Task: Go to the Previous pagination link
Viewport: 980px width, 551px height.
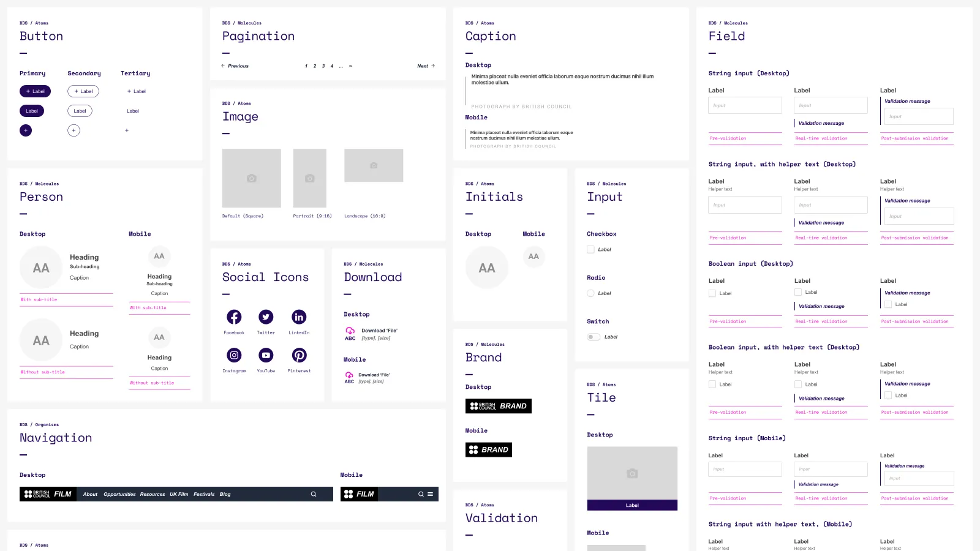Action: (235, 66)
